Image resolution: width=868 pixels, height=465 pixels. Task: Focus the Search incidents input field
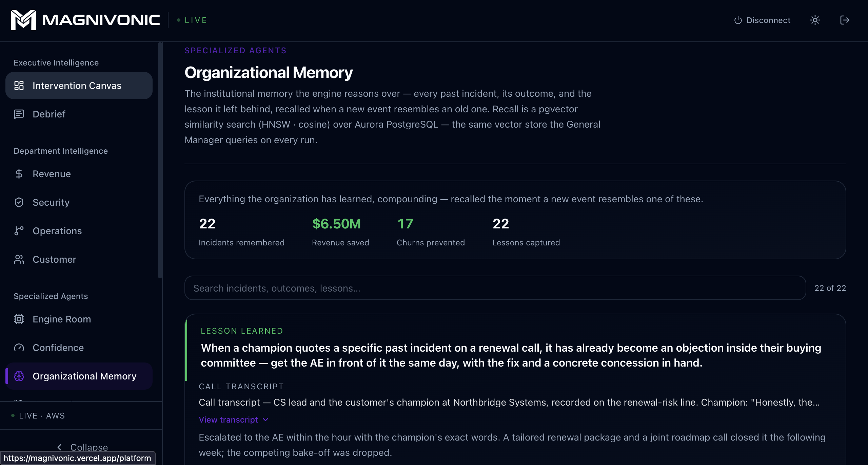495,288
